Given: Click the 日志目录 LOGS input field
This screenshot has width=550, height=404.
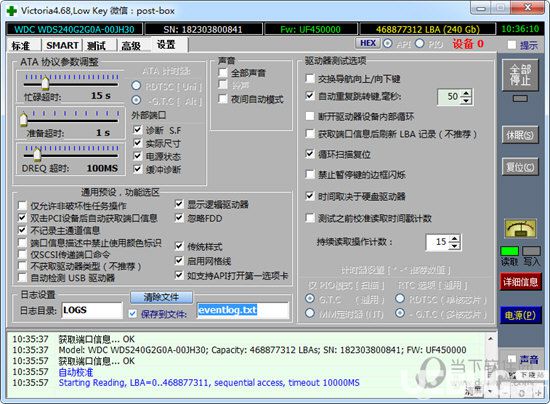Looking at the screenshot, I should click(92, 310).
